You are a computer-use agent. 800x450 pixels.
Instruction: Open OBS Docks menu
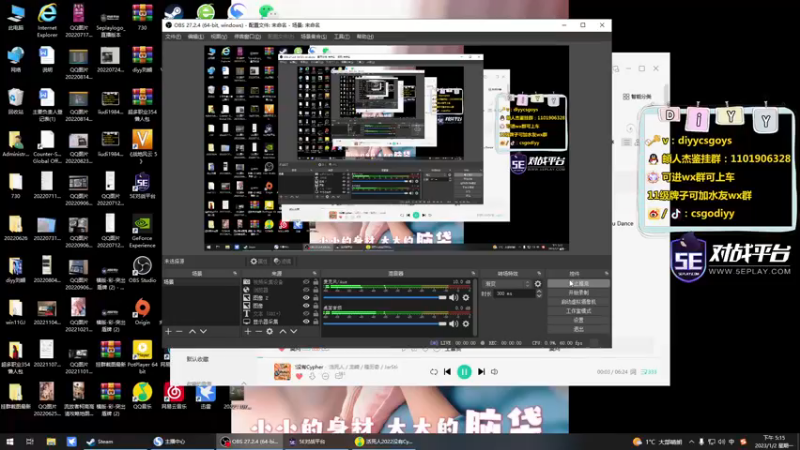[247, 37]
